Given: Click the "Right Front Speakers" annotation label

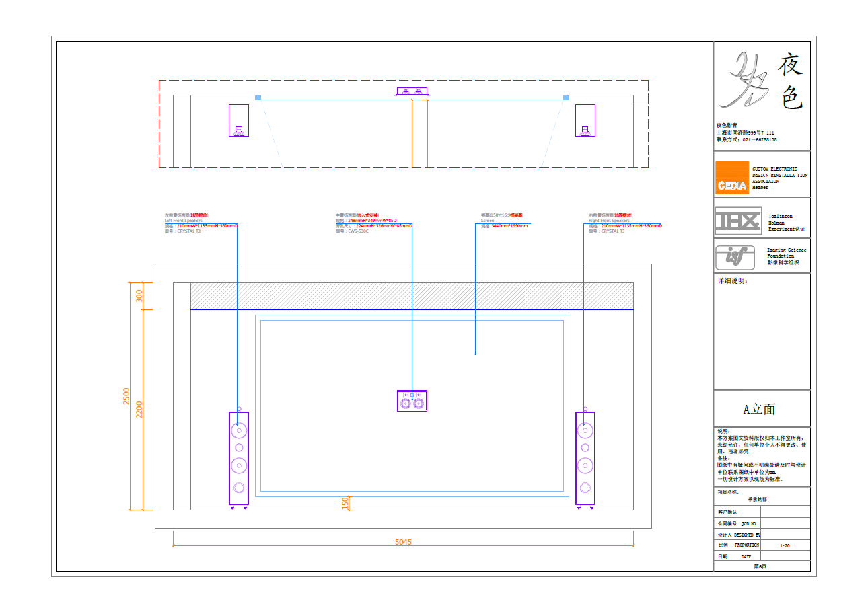Looking at the screenshot, I should coord(609,221).
